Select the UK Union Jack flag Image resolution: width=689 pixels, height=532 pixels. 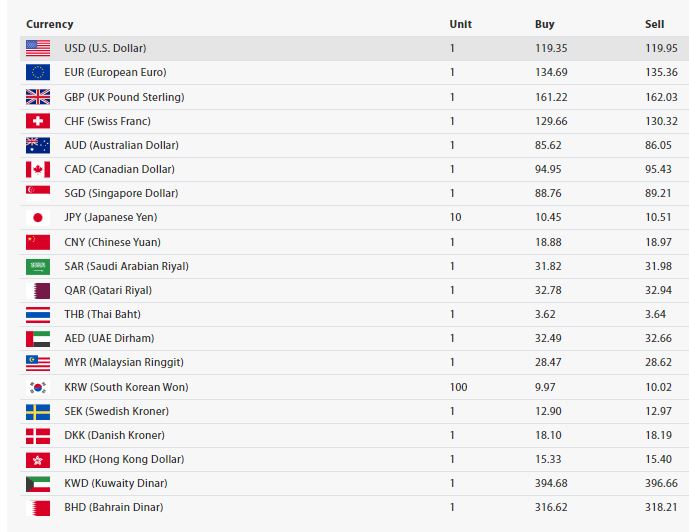(38, 97)
